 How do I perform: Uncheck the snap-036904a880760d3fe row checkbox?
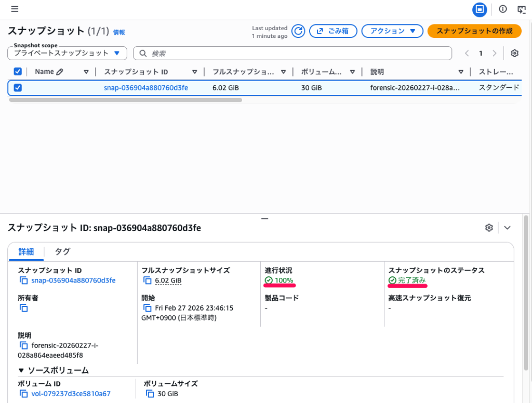18,88
